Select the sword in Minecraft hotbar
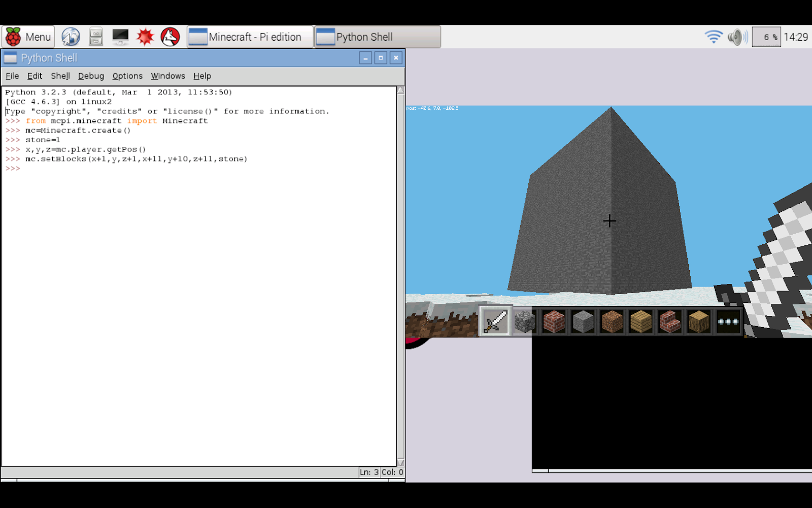Viewport: 812px width, 508px height. pos(495,322)
